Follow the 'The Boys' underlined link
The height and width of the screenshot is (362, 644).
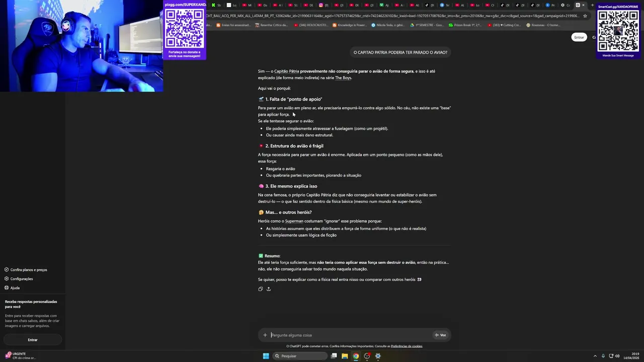[x=343, y=78]
